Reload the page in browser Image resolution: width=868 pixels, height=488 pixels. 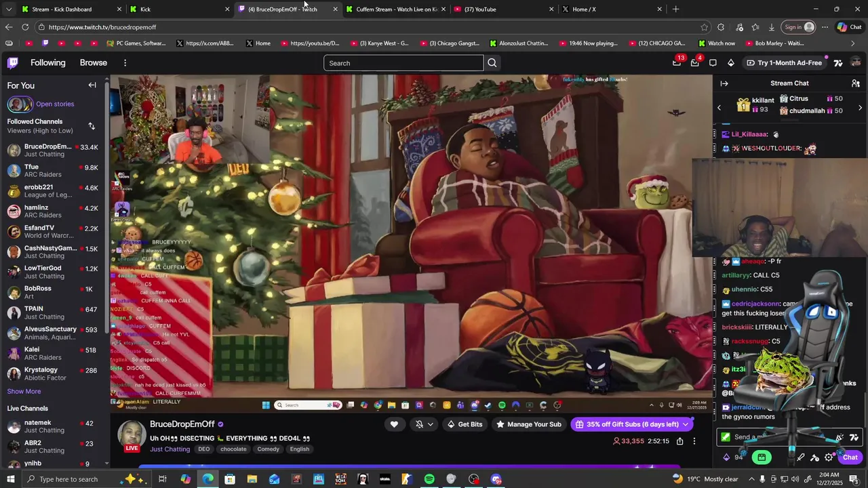click(25, 27)
